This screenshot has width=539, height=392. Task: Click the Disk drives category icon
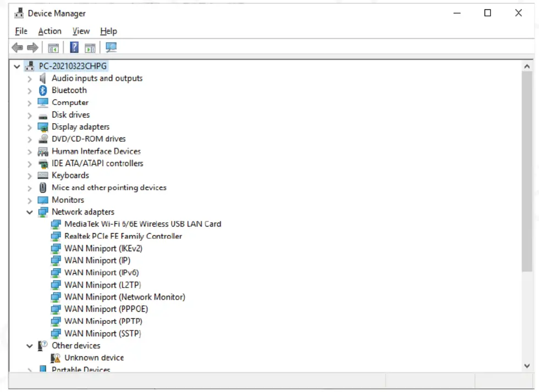point(43,116)
